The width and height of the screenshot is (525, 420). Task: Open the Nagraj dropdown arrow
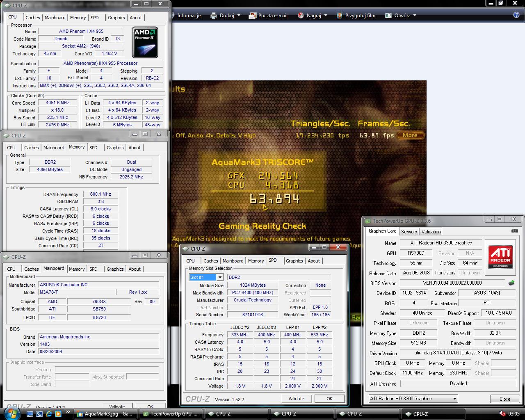click(326, 16)
